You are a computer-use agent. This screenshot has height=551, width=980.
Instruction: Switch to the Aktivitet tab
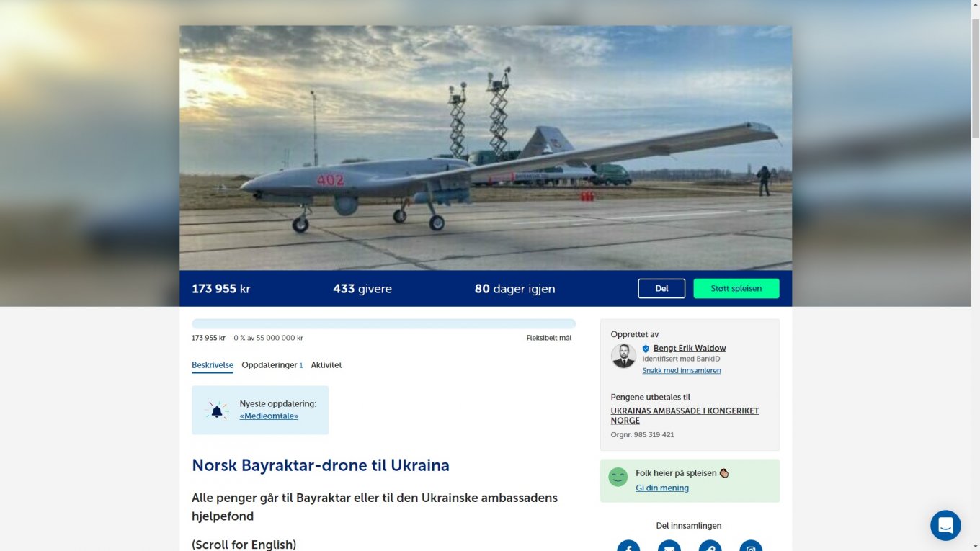326,365
